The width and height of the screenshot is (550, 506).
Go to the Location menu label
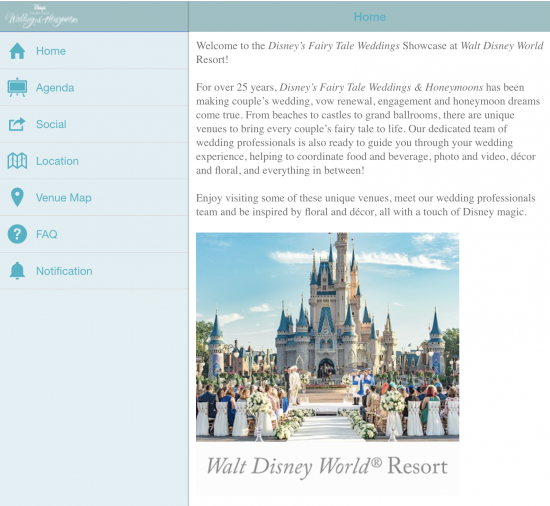[57, 161]
